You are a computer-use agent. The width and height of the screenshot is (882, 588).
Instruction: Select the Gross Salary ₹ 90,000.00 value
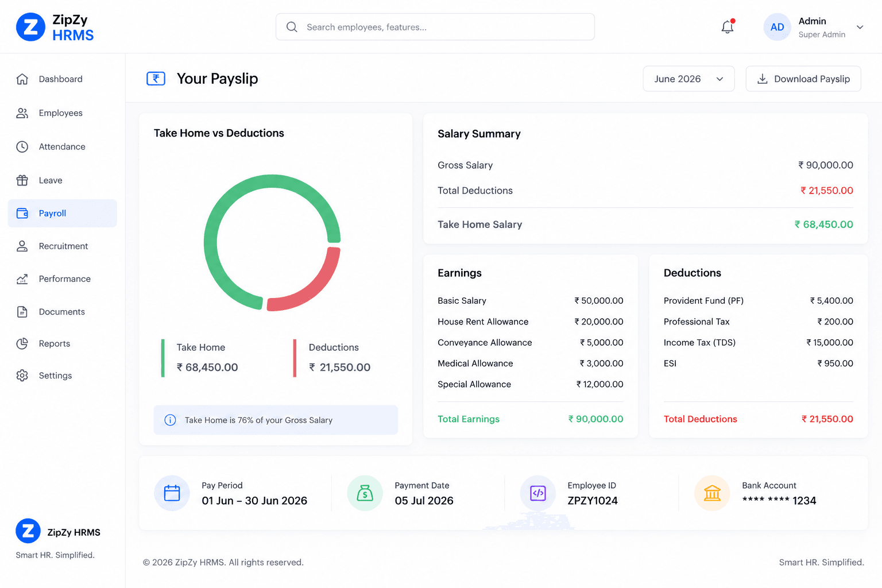point(826,165)
